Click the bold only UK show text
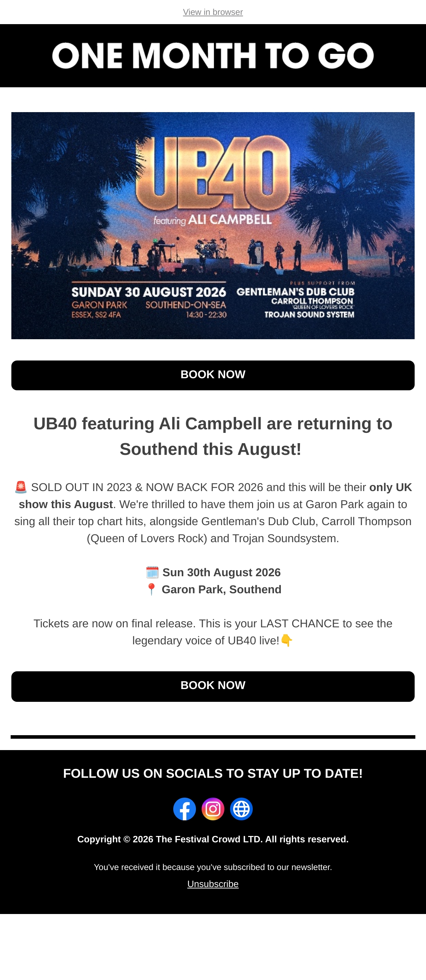426x980 pixels. click(x=215, y=496)
